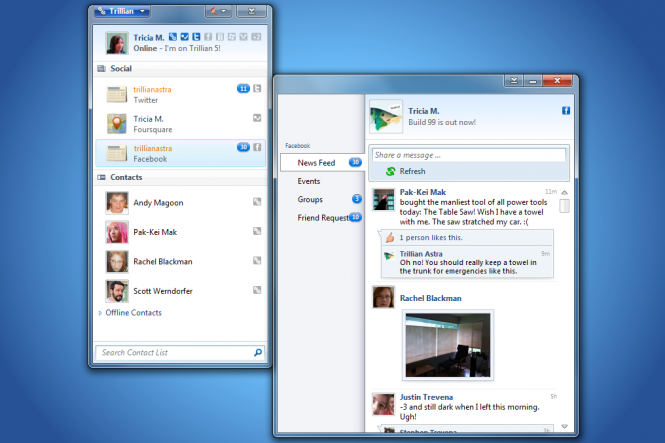This screenshot has height=443, width=665.
Task: Click service icon on Rachel Blackman contact row
Action: click(257, 260)
